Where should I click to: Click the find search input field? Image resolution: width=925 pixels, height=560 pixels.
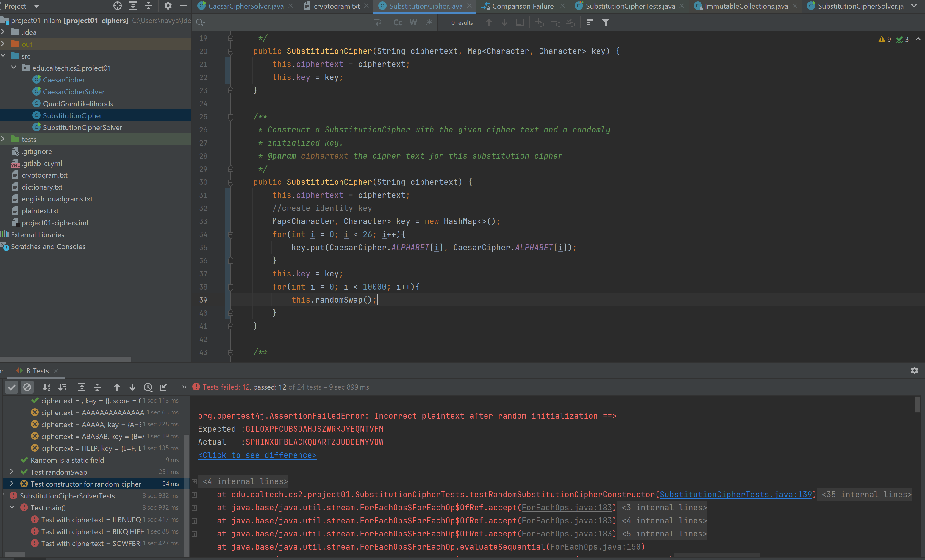(285, 23)
